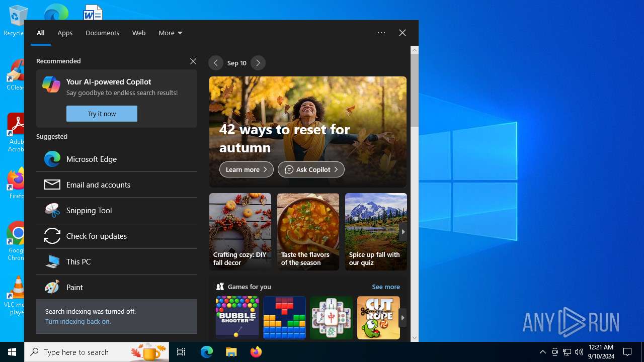Switch to the Apps search tab
The height and width of the screenshot is (362, 644).
point(65,33)
